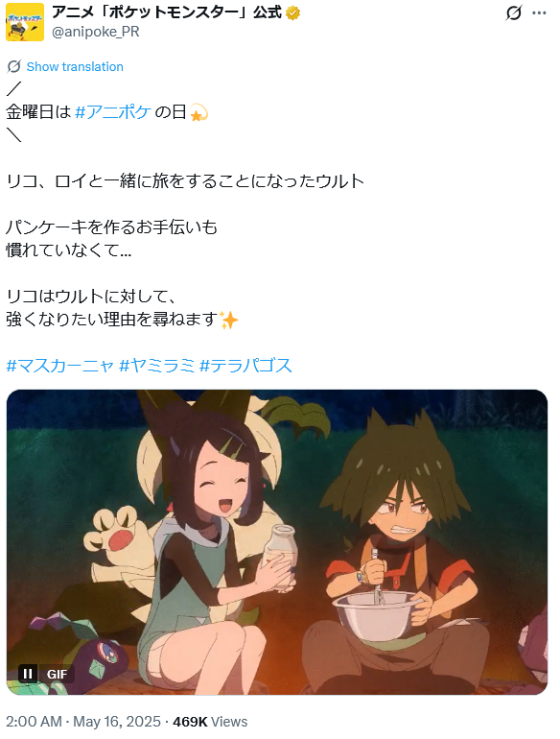Click the gold verified badge
This screenshot has height=739, width=560.
click(293, 13)
